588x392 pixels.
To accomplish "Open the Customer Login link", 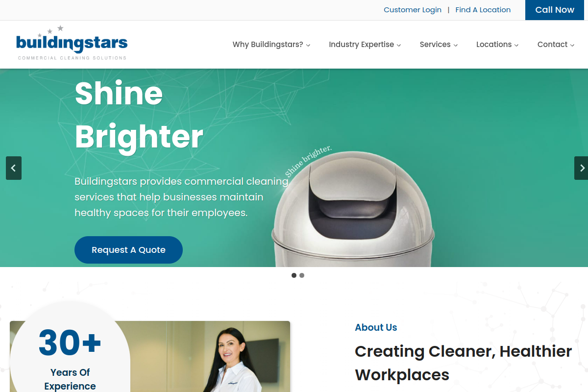I will (x=413, y=10).
